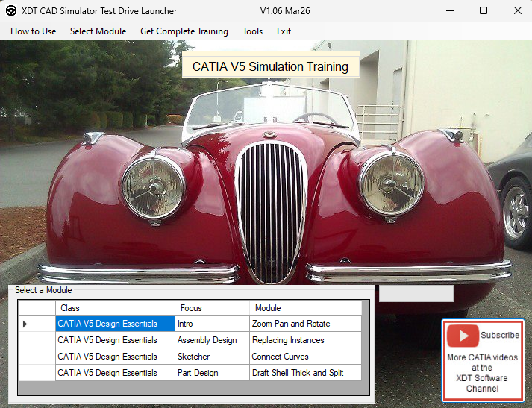532x408 pixels.
Task: Select the Part Design focus cell
Action: coord(212,373)
